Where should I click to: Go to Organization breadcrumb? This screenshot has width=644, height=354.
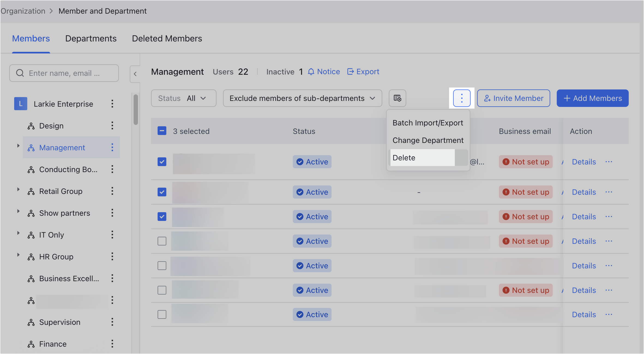23,11
